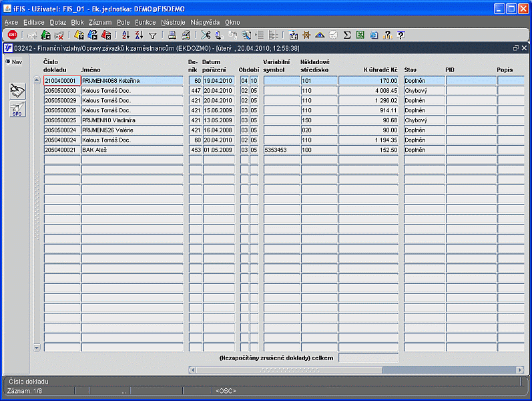Screen dimensions: 532x401
Task: Open the Záznam menu
Action: click(100, 23)
